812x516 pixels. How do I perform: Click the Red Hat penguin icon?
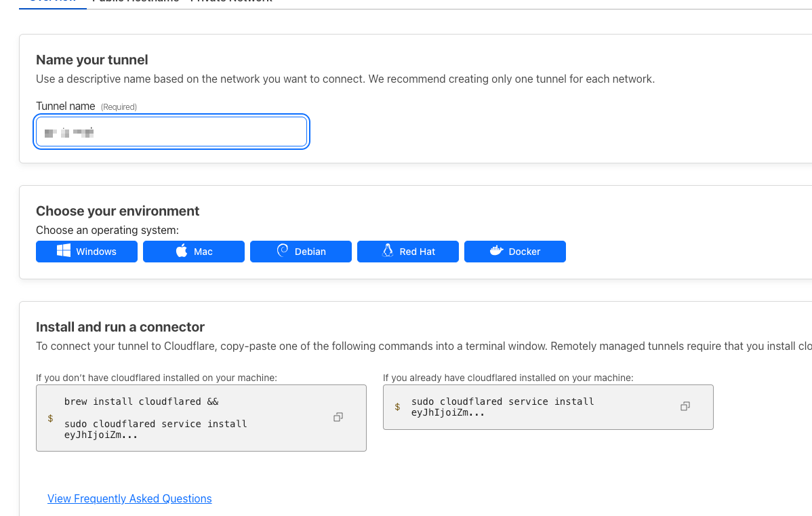tap(388, 251)
